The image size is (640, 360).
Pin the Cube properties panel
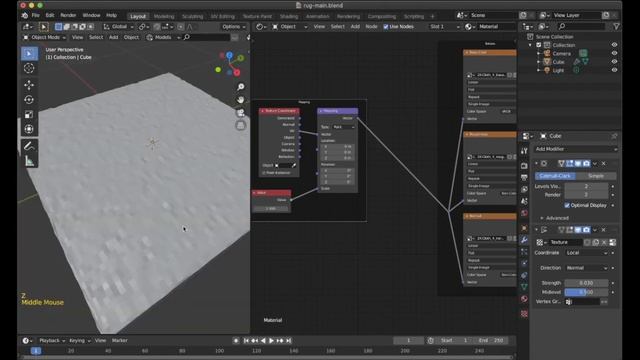click(614, 136)
